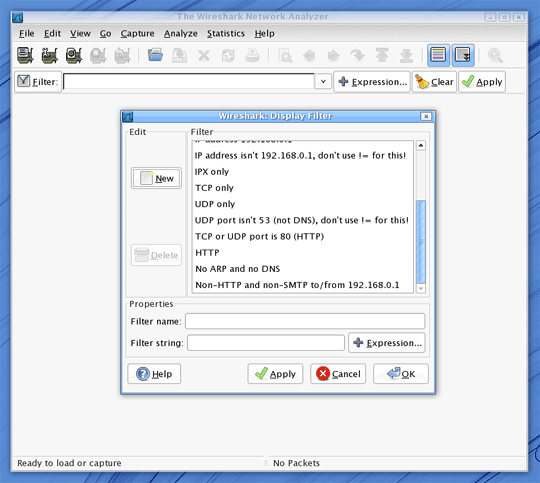This screenshot has width=540, height=483.
Task: Click the save capture file icon
Action: 179,55
